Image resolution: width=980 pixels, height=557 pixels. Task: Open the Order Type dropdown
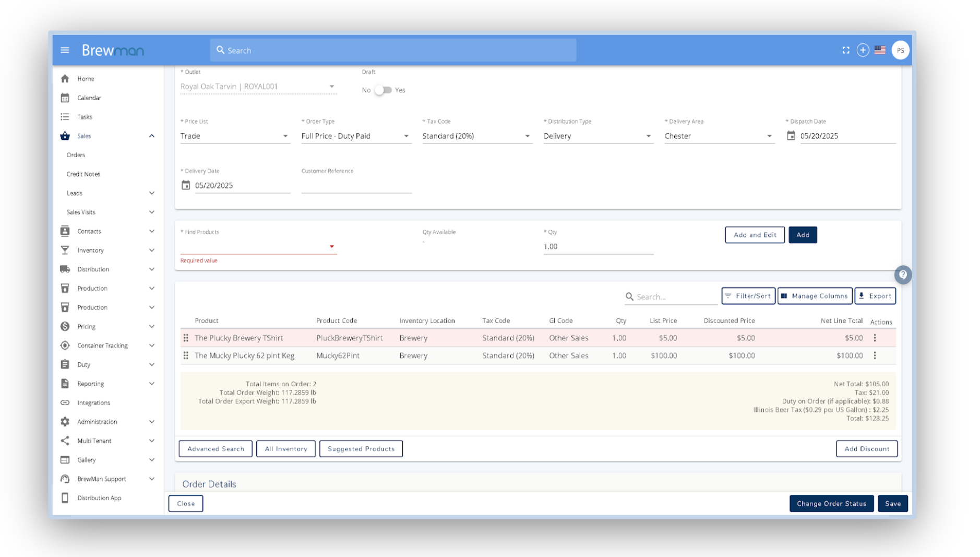pos(356,136)
